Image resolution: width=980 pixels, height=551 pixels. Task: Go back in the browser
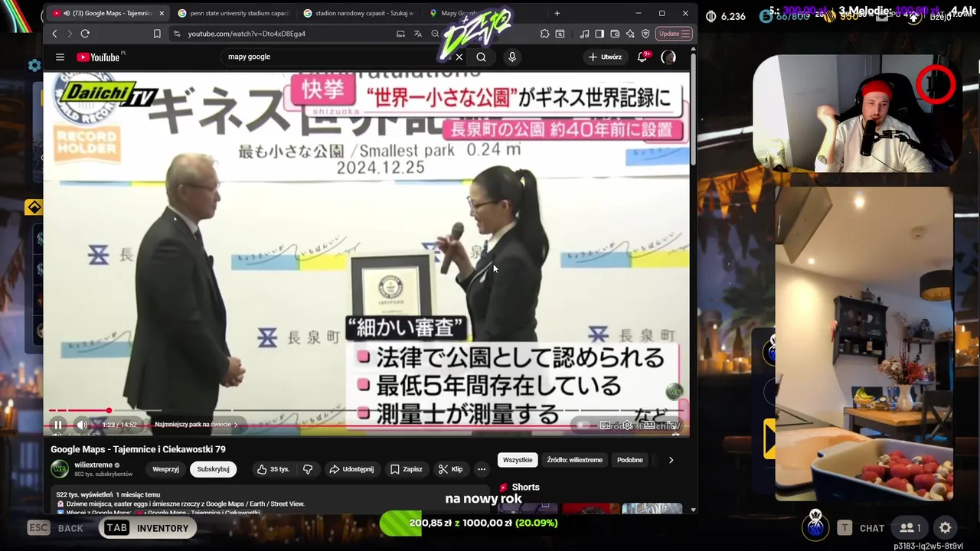click(54, 34)
